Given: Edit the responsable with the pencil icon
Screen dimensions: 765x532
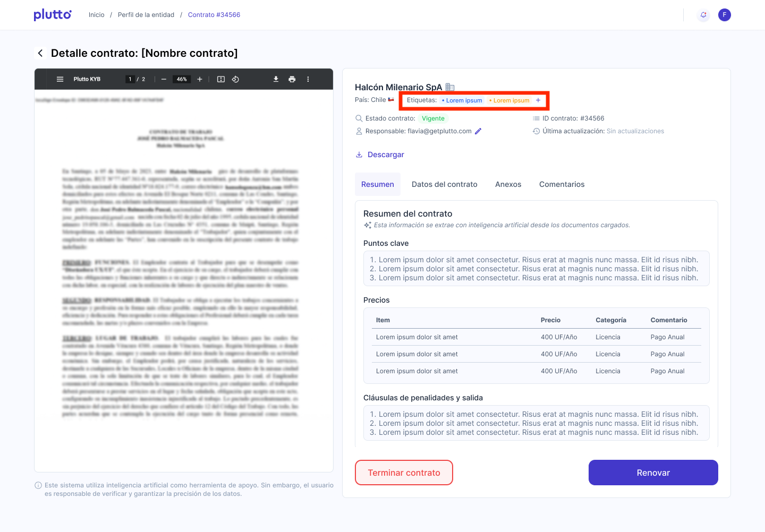Looking at the screenshot, I should (478, 131).
